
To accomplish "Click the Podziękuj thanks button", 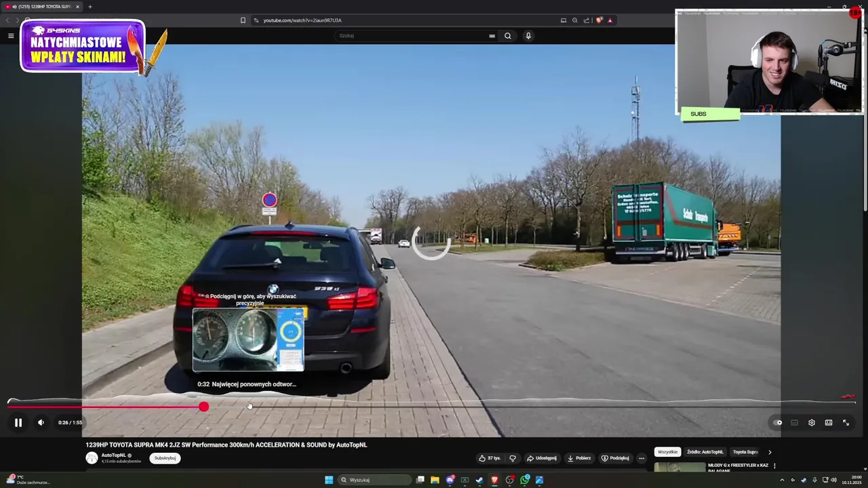I will (615, 458).
